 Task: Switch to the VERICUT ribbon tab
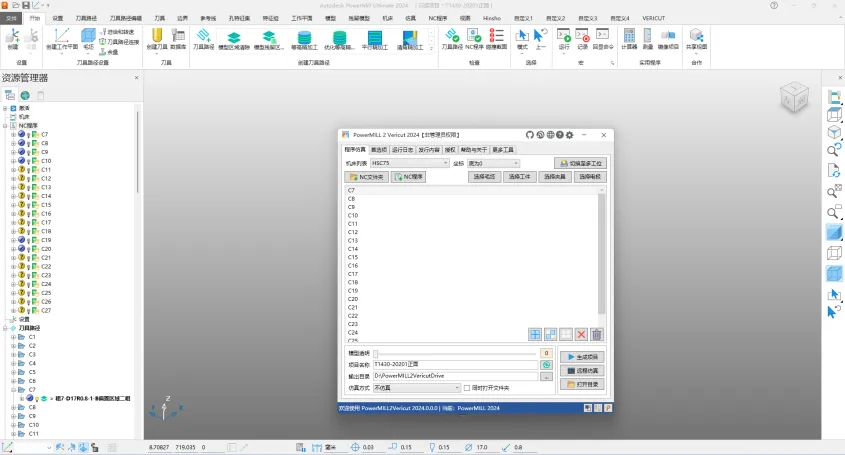[x=653, y=18]
